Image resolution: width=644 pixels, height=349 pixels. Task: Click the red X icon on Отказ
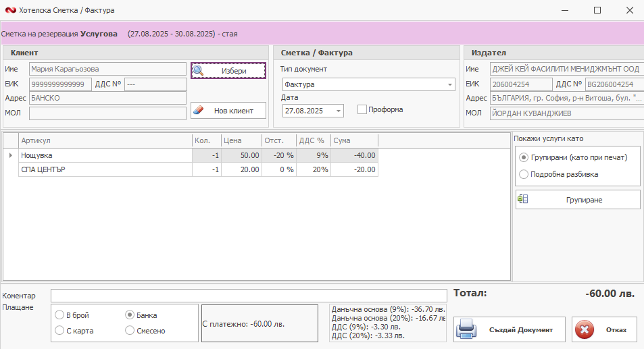tap(584, 330)
